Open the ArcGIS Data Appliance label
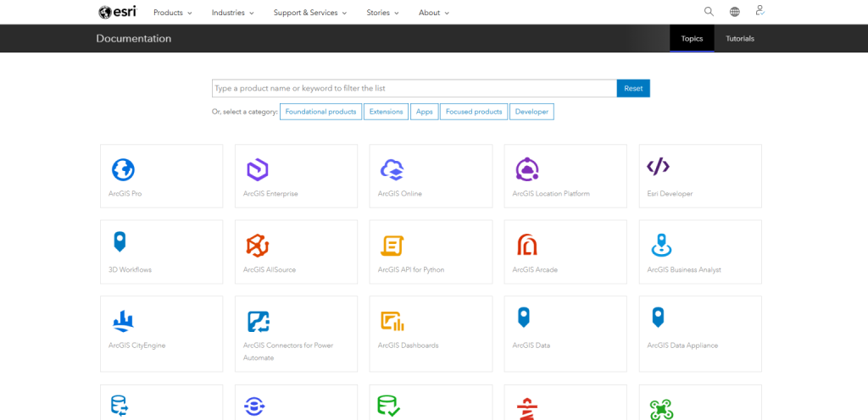This screenshot has width=868, height=420. 682,345
